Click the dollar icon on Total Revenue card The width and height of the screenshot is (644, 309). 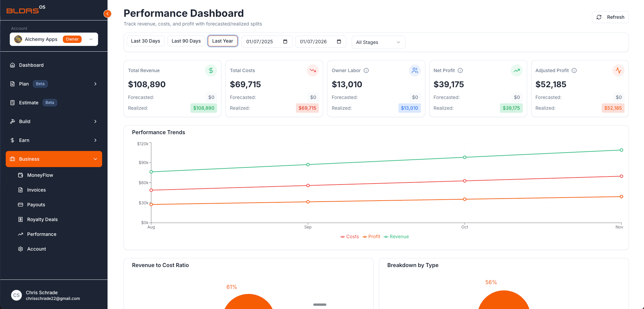211,70
